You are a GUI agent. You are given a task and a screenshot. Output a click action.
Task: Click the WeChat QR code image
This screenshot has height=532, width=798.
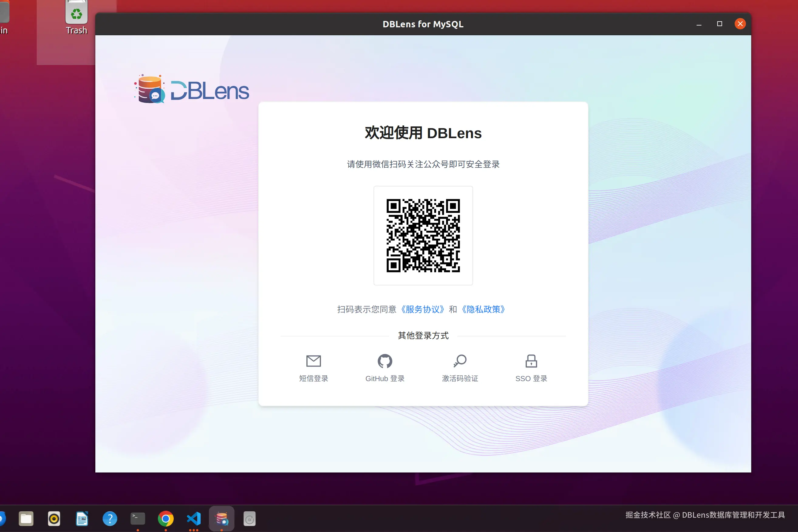[x=423, y=235]
